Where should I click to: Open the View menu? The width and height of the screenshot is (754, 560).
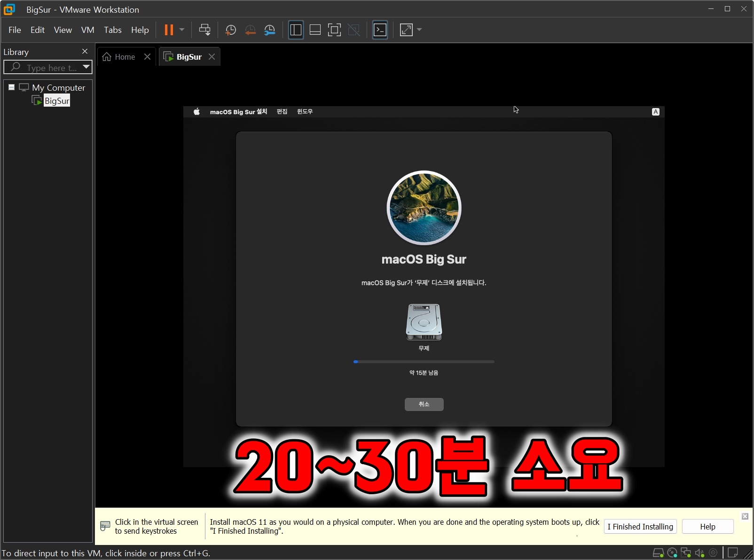click(x=63, y=30)
